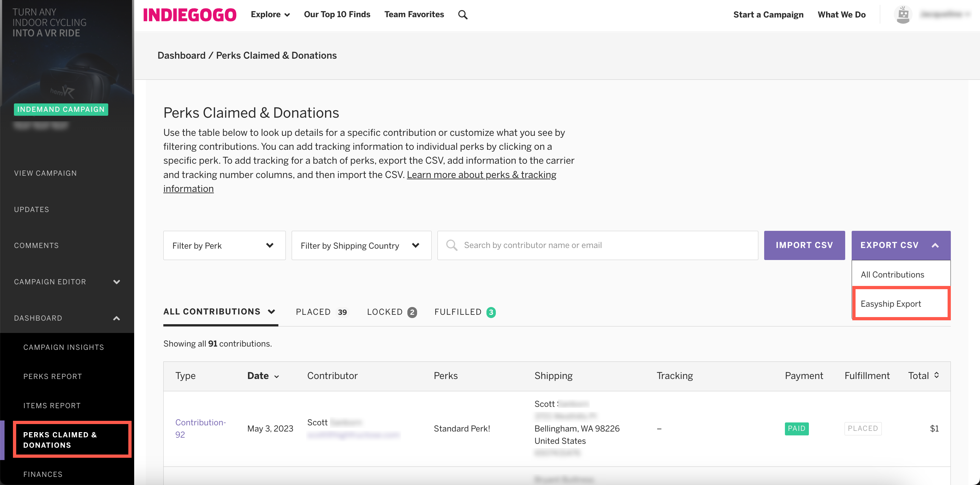This screenshot has height=485, width=980.
Task: Click Start a Campaign link
Action: point(768,15)
